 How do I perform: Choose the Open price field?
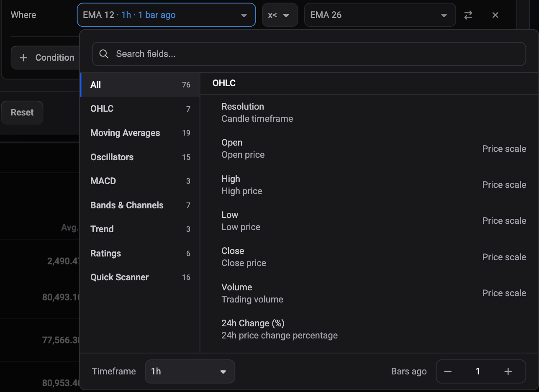[x=369, y=149]
